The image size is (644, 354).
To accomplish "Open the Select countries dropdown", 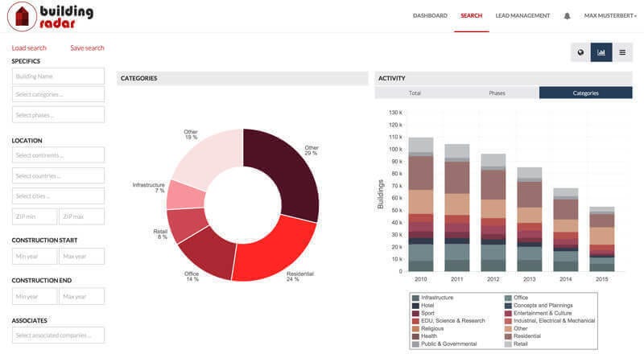I will 58,175.
